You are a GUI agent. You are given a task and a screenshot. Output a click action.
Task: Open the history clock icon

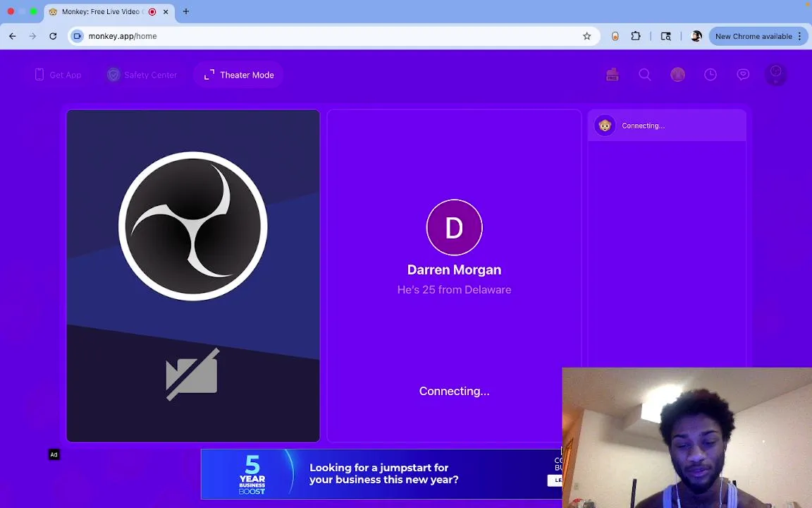coord(710,75)
